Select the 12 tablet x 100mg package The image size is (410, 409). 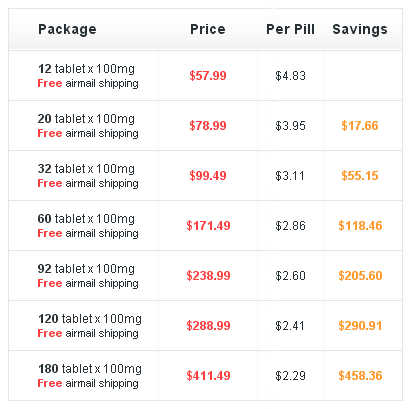(x=86, y=69)
